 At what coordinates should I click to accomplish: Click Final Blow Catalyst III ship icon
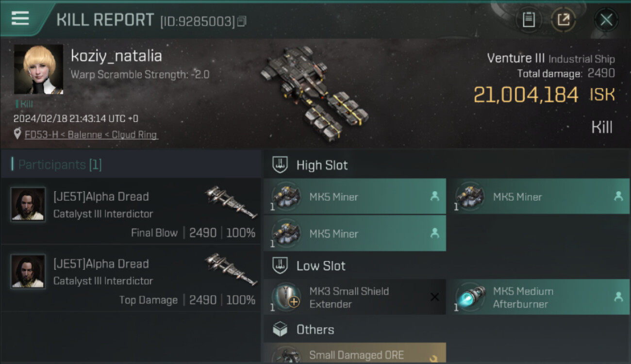[231, 202]
